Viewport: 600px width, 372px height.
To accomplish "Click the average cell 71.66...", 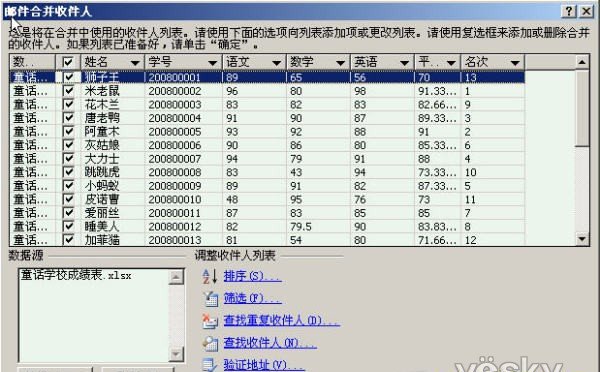I will pyautogui.click(x=437, y=240).
